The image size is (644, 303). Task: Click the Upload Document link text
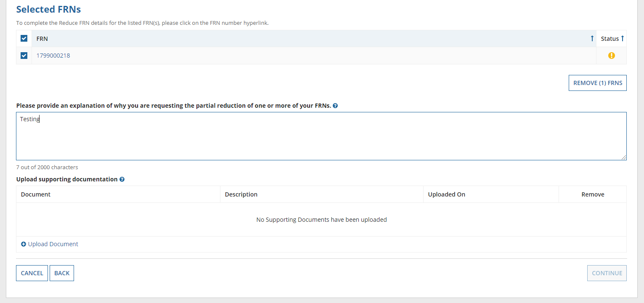coord(53,244)
